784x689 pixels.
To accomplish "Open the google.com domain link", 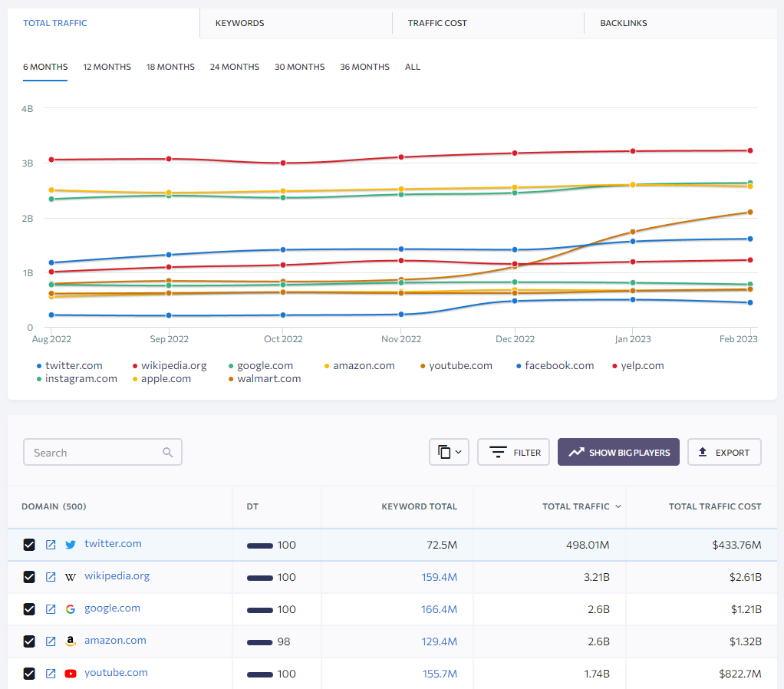I will point(113,608).
